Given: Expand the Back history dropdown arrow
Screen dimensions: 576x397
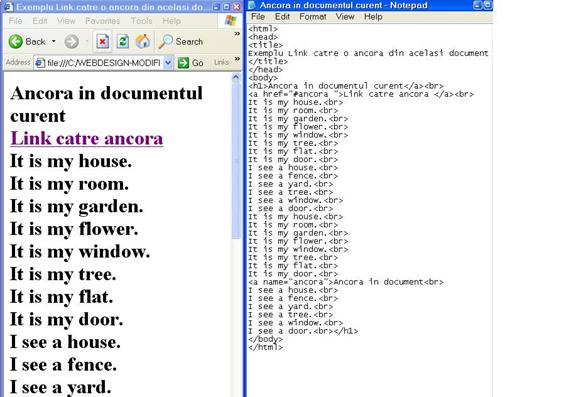Looking at the screenshot, I should [54, 41].
